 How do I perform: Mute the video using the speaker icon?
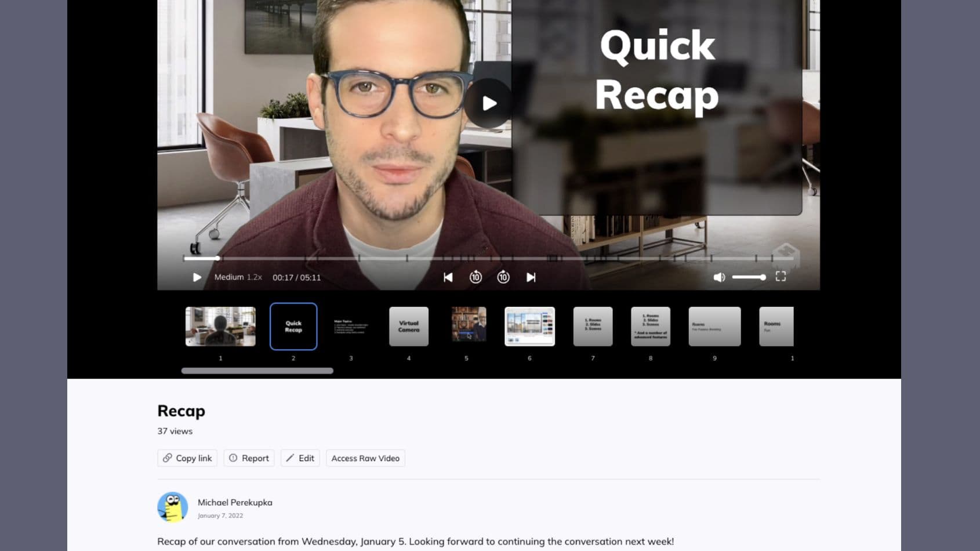[x=719, y=277]
